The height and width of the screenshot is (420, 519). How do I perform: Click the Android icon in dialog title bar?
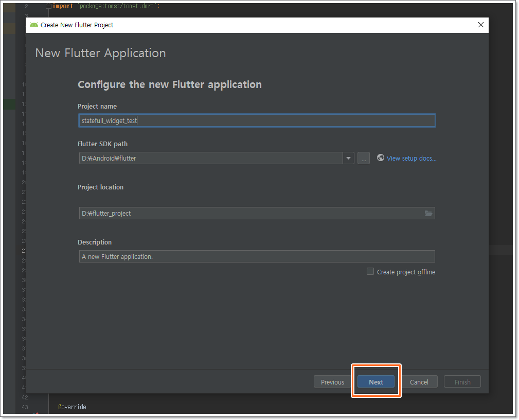pos(34,25)
